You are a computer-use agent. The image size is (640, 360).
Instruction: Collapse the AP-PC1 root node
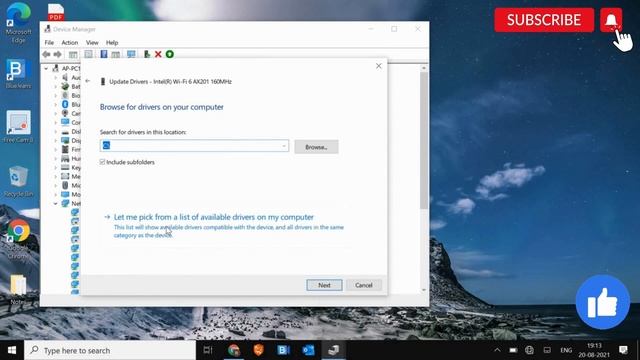click(46, 69)
